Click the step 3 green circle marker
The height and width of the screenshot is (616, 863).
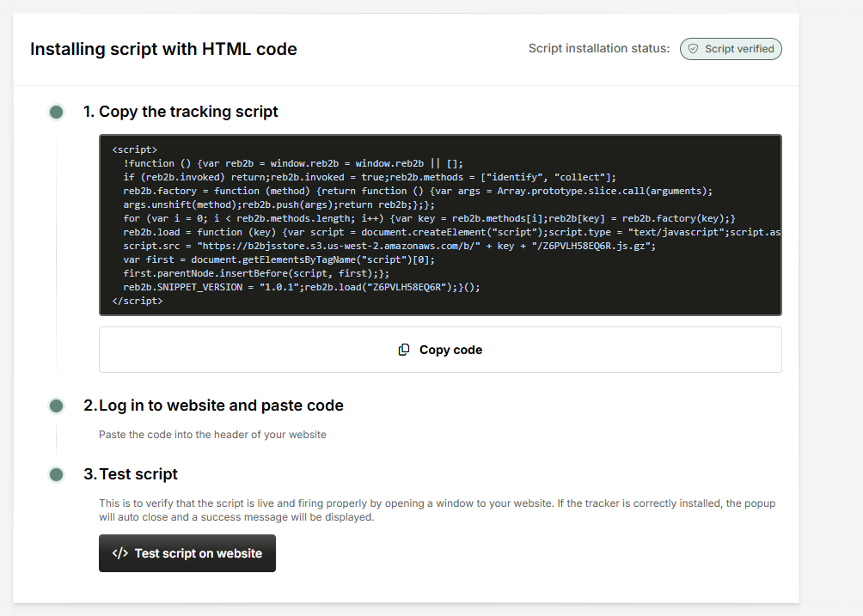tap(56, 474)
